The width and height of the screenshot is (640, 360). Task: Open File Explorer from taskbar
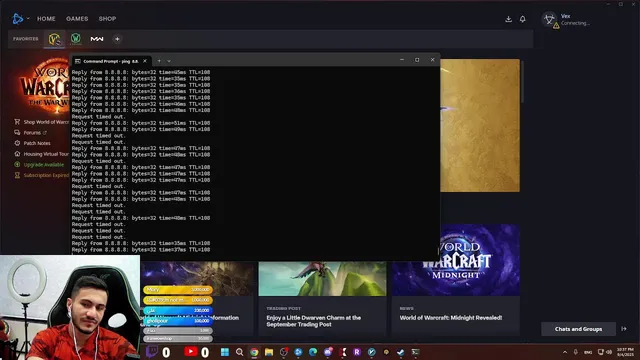click(269, 352)
